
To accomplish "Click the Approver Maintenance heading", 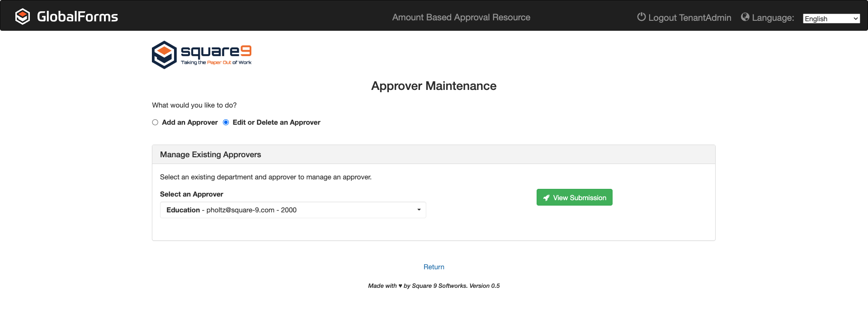I will (x=434, y=86).
